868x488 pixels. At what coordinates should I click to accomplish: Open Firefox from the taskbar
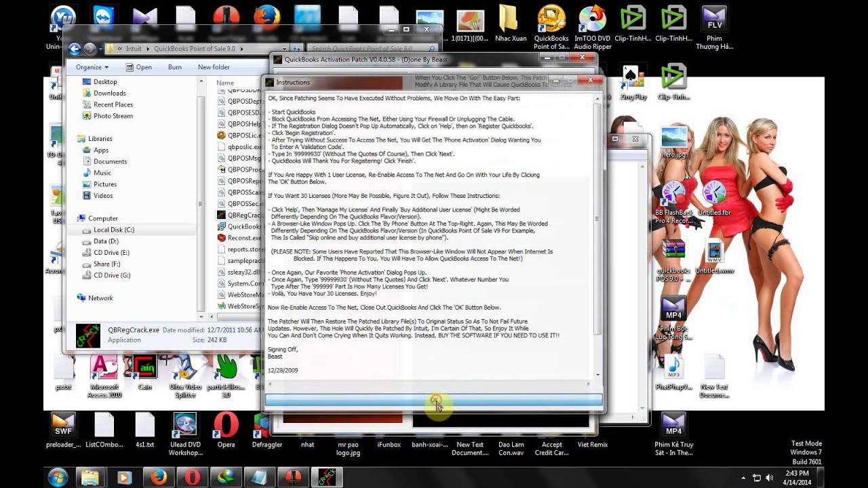pos(158,477)
